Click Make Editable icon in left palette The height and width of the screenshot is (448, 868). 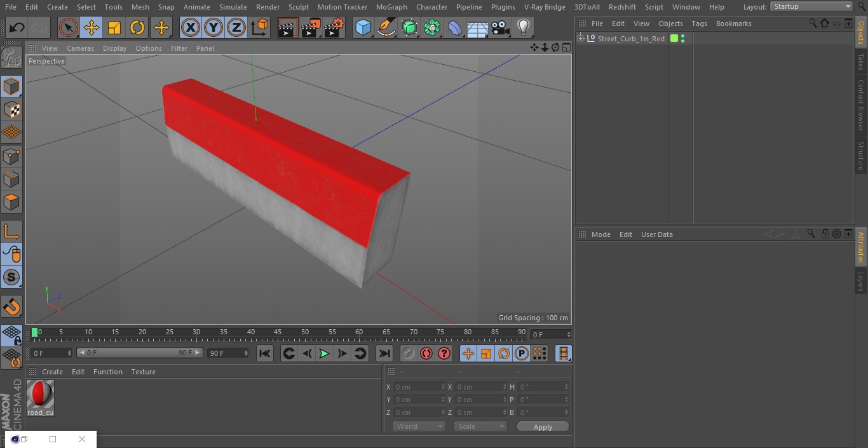(11, 58)
